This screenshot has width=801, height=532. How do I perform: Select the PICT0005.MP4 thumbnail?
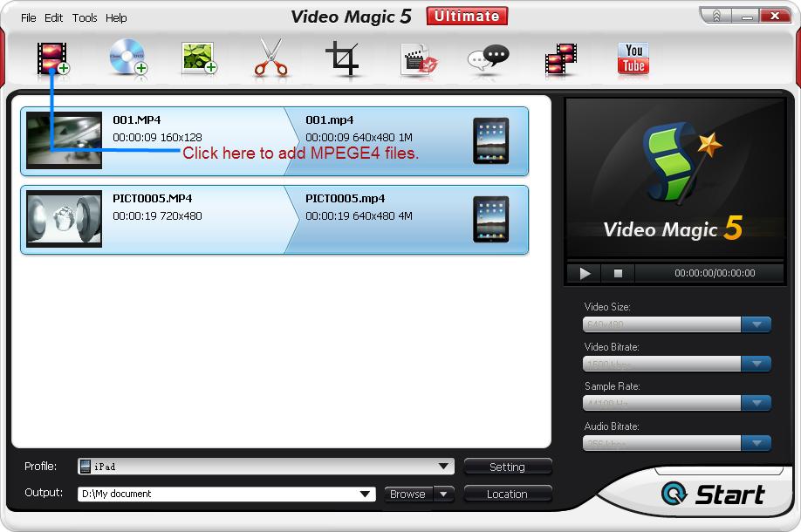65,219
